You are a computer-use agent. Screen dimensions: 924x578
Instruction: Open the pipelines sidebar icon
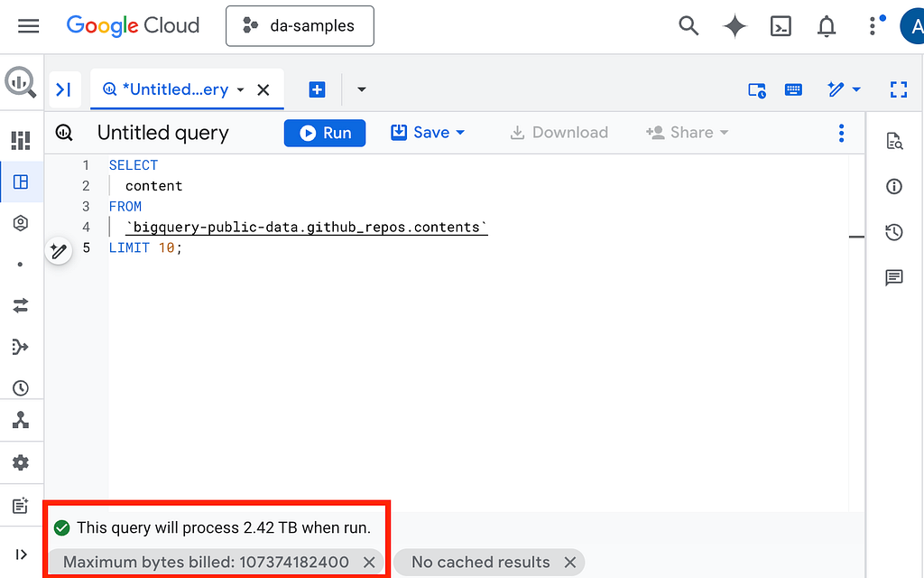click(21, 347)
